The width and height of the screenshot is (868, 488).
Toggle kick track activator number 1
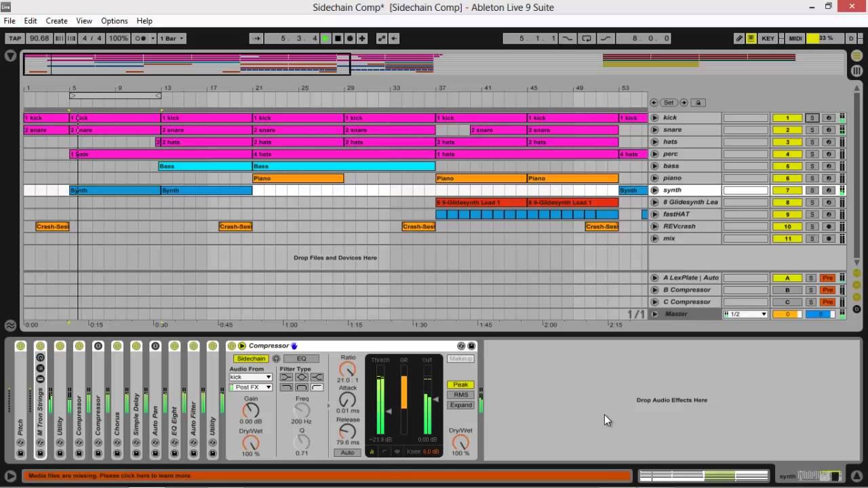coord(787,118)
